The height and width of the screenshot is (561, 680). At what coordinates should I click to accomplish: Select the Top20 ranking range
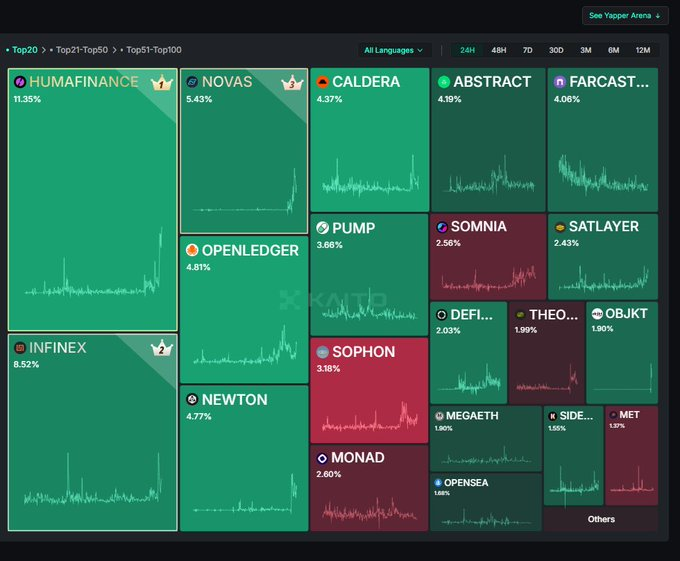click(25, 50)
